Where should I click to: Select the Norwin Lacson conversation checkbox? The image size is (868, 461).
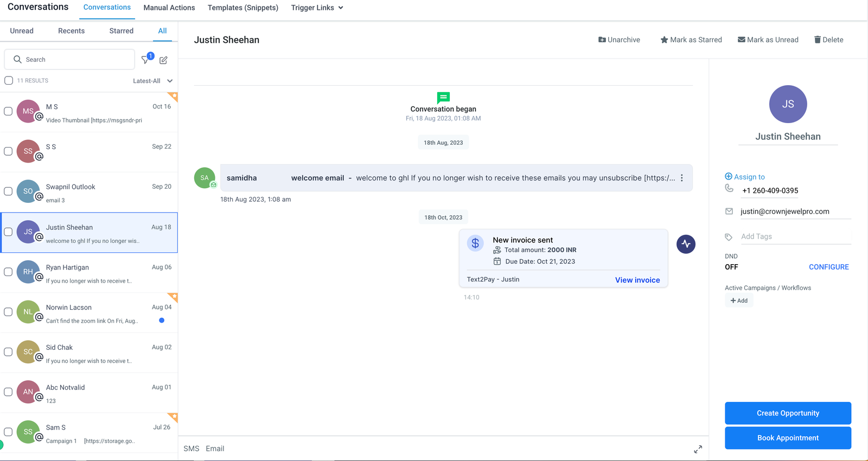(8, 312)
